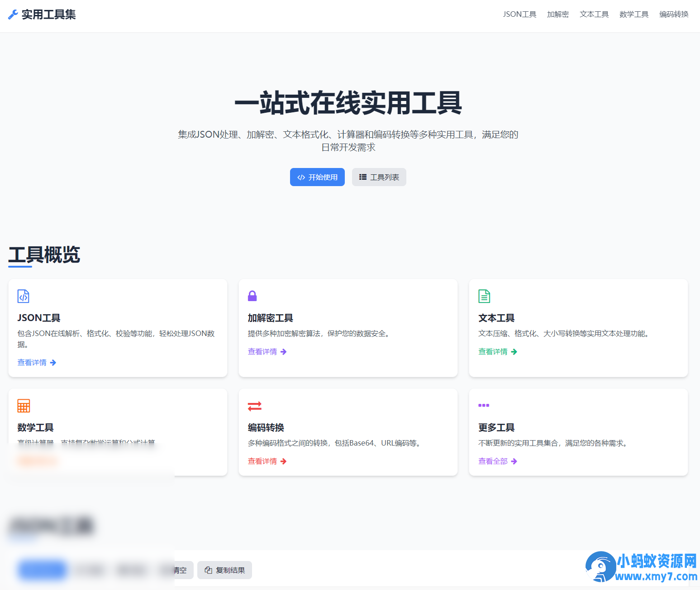This screenshot has height=590, width=700.
Task: Click the 复制结果 button
Action: pyautogui.click(x=224, y=570)
